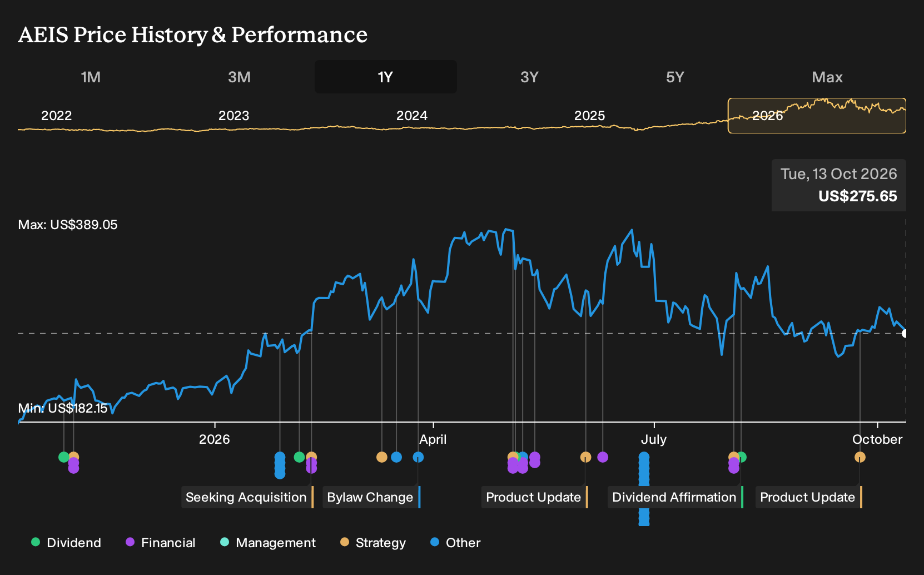Click the Tue, 13 Oct 2026 date

[x=838, y=174]
